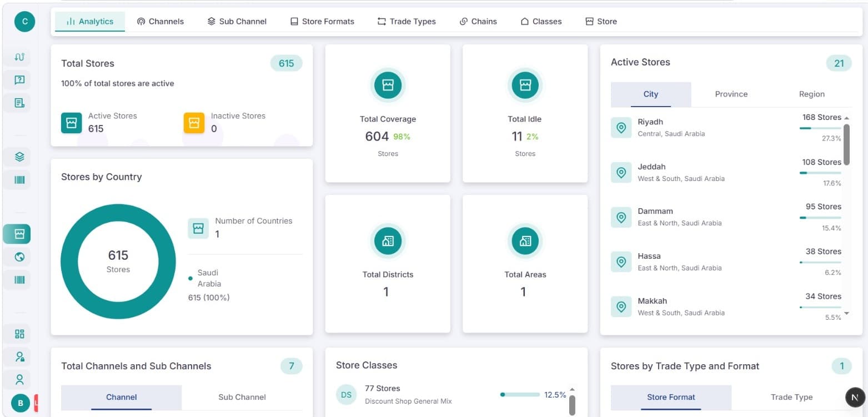Click the '615' Total Stores badge
Image resolution: width=868 pixels, height=417 pixels.
[286, 63]
